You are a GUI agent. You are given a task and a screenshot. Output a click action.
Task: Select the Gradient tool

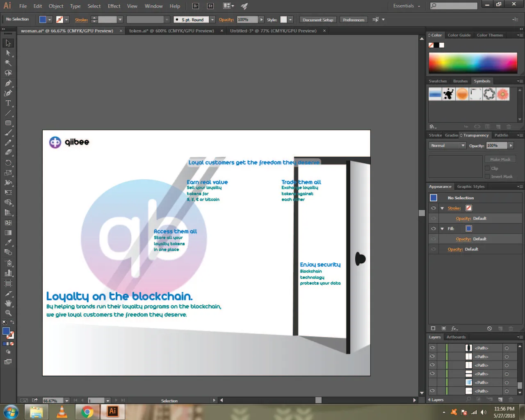point(8,233)
